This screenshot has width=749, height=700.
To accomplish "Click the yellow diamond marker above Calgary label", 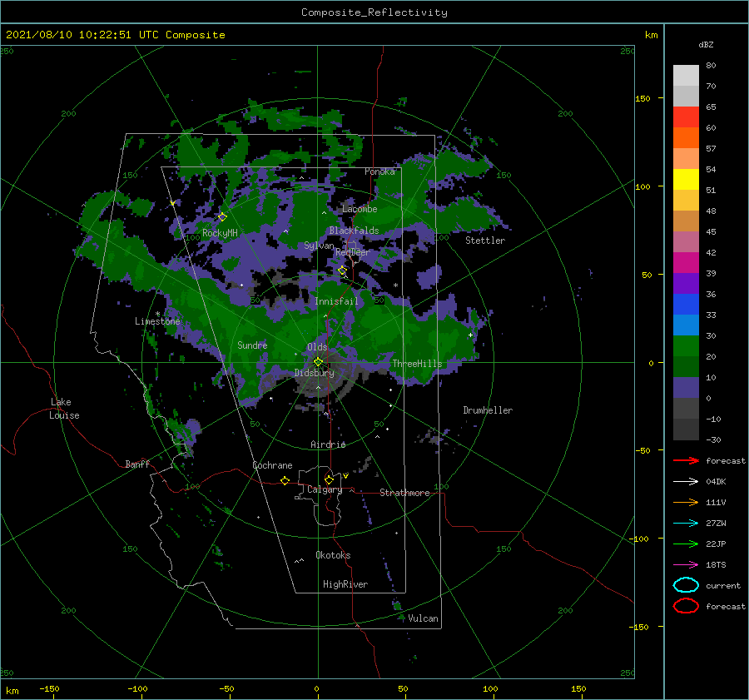I will point(329,479).
